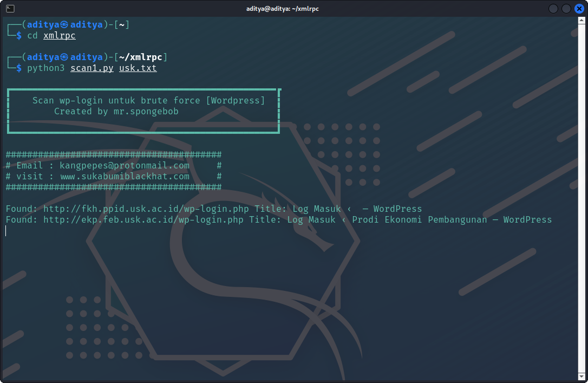Click the terminal icon in the title bar
This screenshot has width=588, height=383.
tap(10, 9)
